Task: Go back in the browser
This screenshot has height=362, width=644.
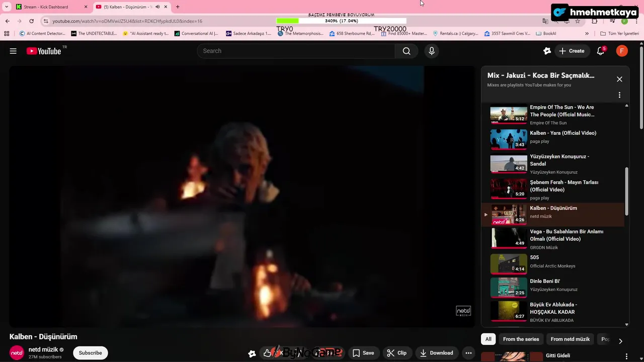Action: pyautogui.click(x=7, y=21)
